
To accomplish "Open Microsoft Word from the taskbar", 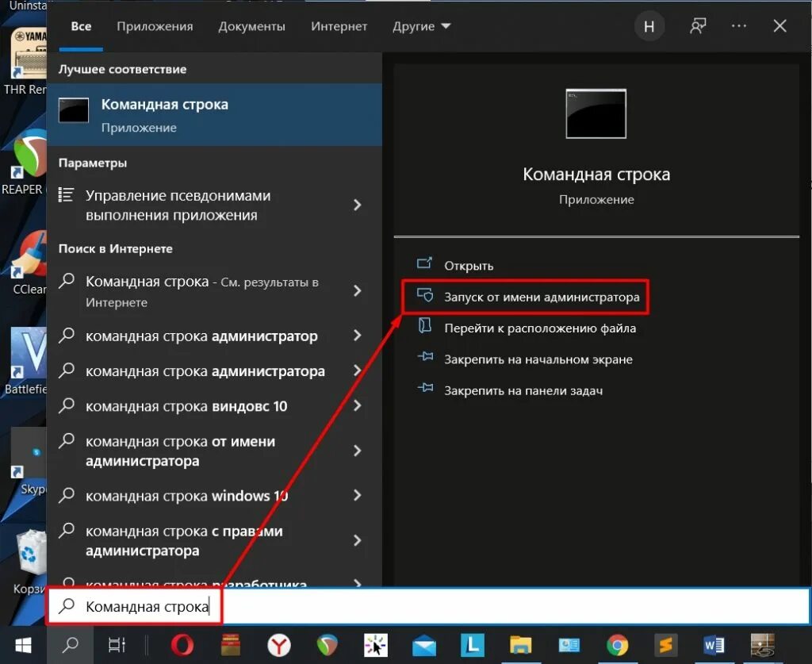I will (714, 645).
